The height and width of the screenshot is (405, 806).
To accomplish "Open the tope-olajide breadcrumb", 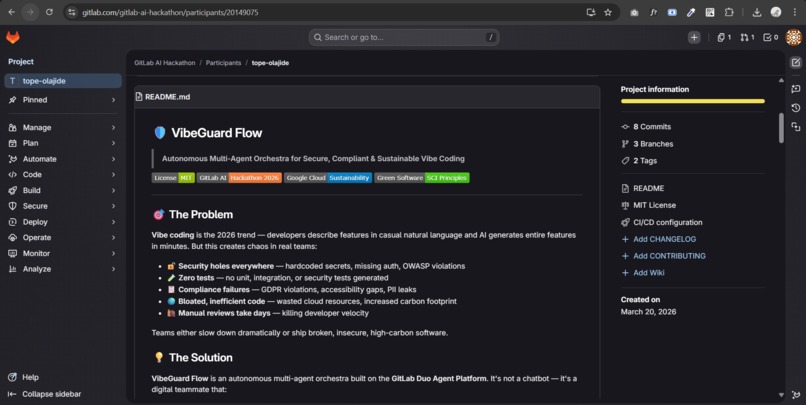I will pyautogui.click(x=270, y=63).
